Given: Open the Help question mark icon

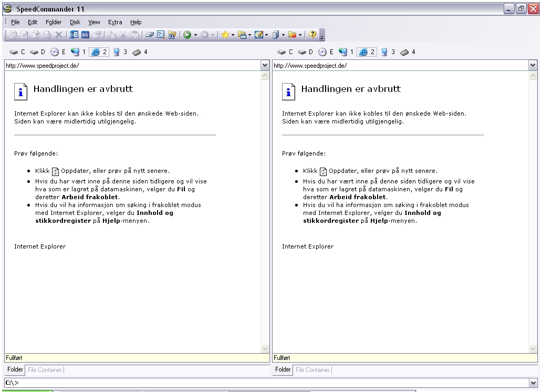Looking at the screenshot, I should click(312, 35).
